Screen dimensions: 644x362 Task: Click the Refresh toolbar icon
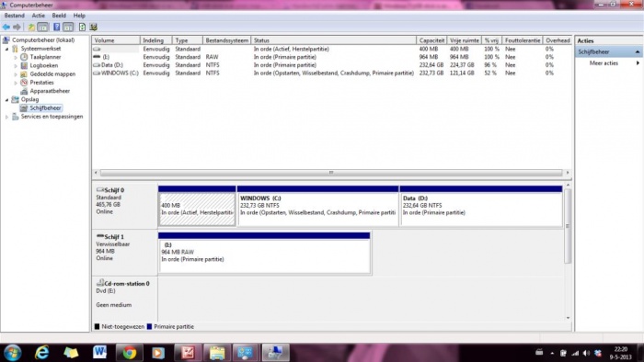click(82, 27)
